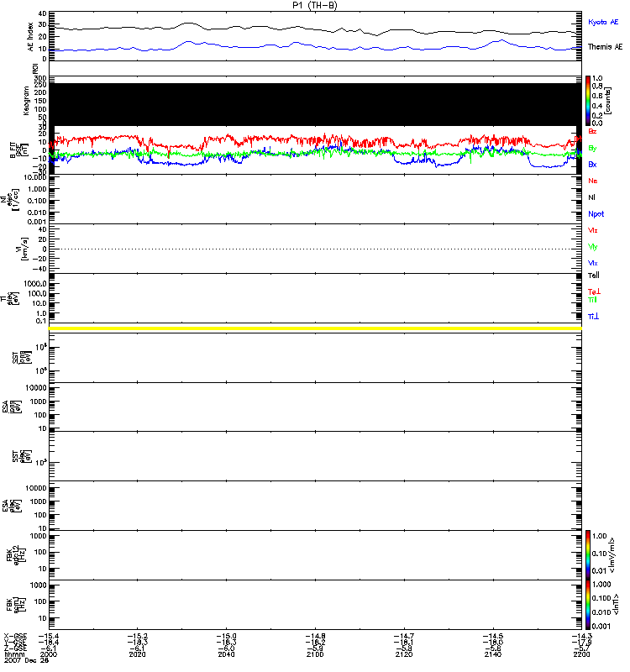Viewport: 630px width, 672px height.
Task: Click the SST elec [eV] axis title
Action: point(22,456)
